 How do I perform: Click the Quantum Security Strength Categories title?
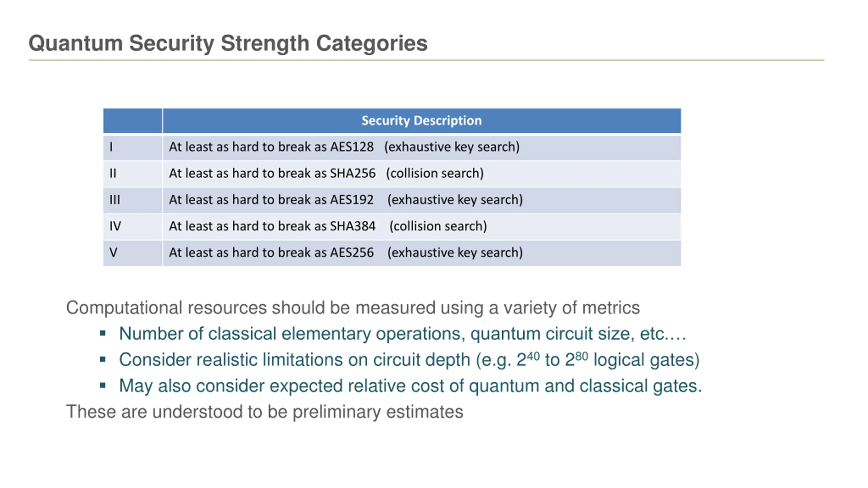(x=228, y=43)
